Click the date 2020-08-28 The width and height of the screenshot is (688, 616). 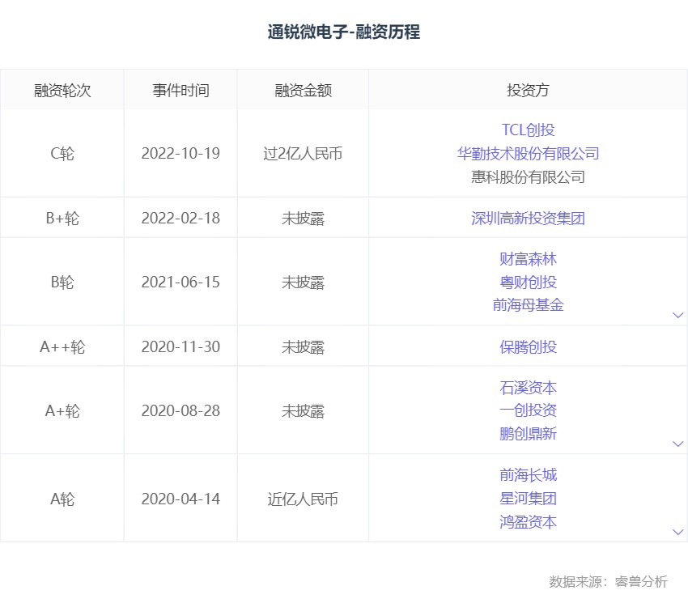tap(180, 411)
